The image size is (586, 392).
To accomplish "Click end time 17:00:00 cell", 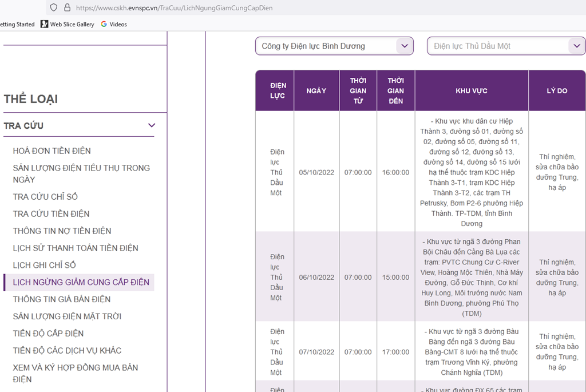I will [x=396, y=352].
